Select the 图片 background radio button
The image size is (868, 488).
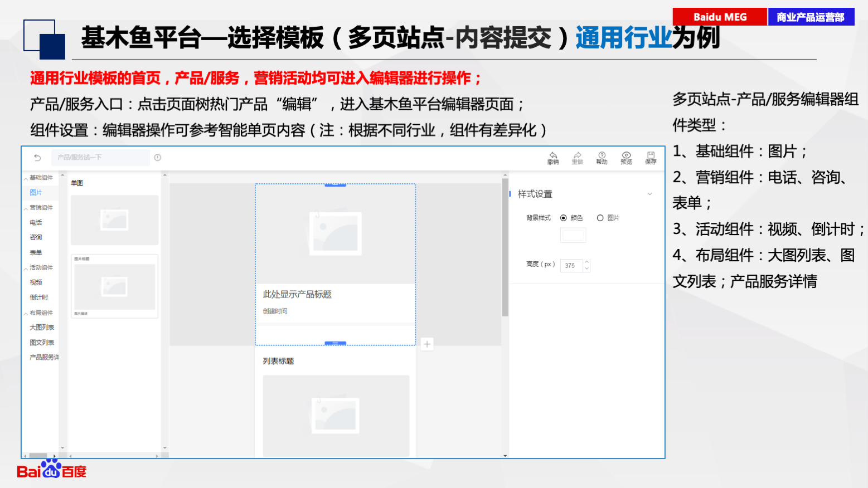600,218
